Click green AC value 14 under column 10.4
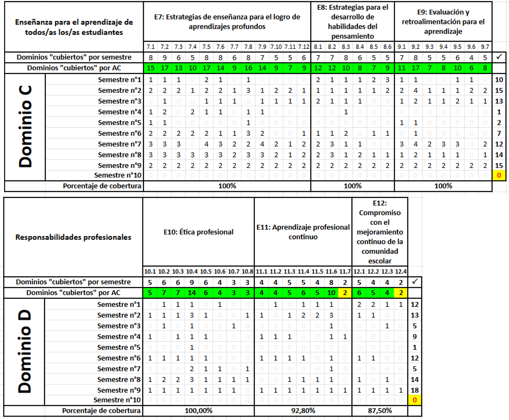509x420 pixels. pos(192,293)
